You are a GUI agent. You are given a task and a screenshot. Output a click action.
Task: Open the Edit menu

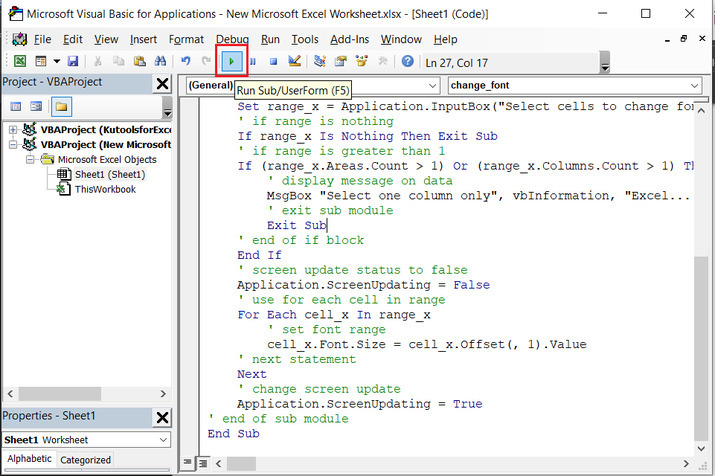73,40
